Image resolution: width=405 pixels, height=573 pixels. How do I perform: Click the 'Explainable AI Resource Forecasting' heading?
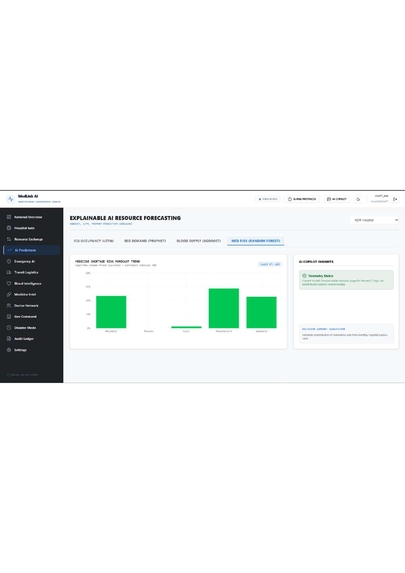point(125,218)
